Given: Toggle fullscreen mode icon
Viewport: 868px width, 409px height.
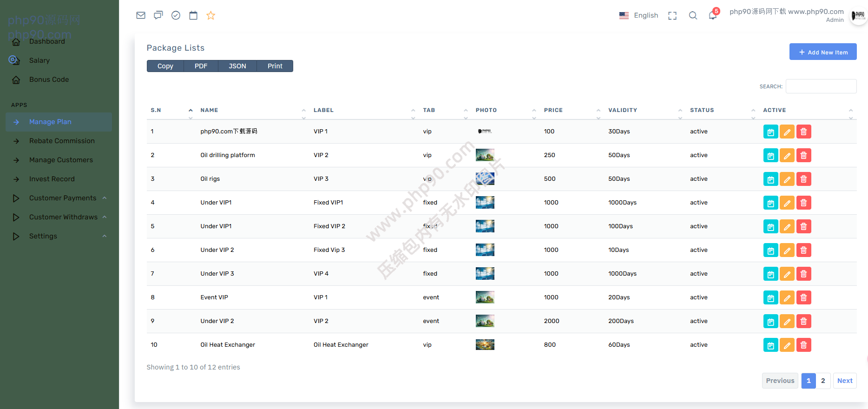Looking at the screenshot, I should 672,16.
